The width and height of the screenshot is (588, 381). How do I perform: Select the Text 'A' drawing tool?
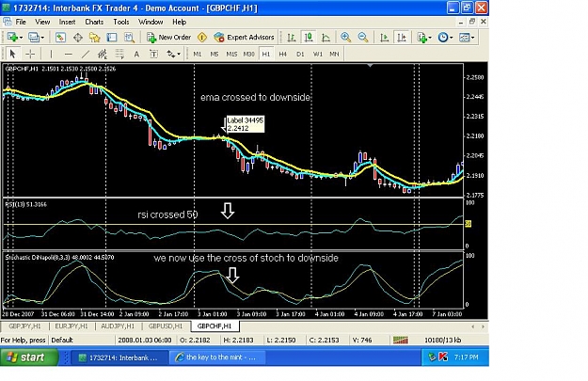pyautogui.click(x=136, y=54)
